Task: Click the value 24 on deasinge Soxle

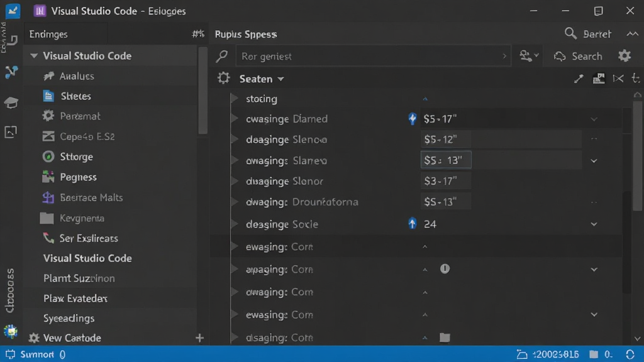Action: [430, 224]
